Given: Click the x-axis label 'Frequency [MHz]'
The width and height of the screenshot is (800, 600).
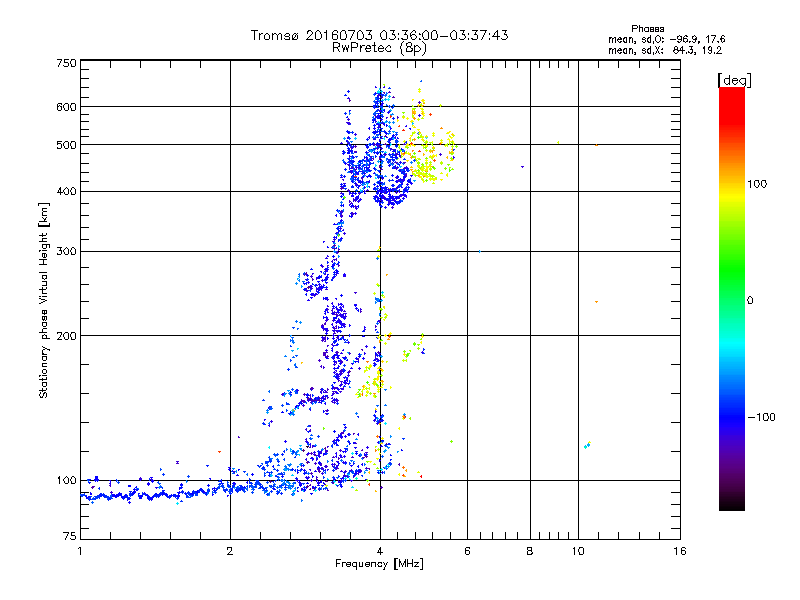Looking at the screenshot, I should [x=379, y=564].
